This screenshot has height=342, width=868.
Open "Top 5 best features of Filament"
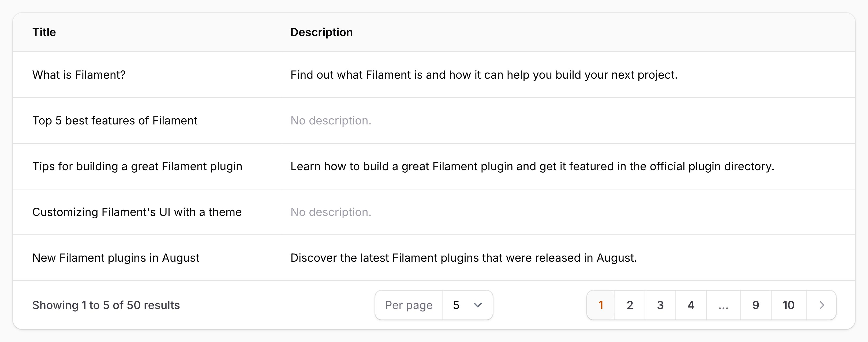tap(115, 120)
